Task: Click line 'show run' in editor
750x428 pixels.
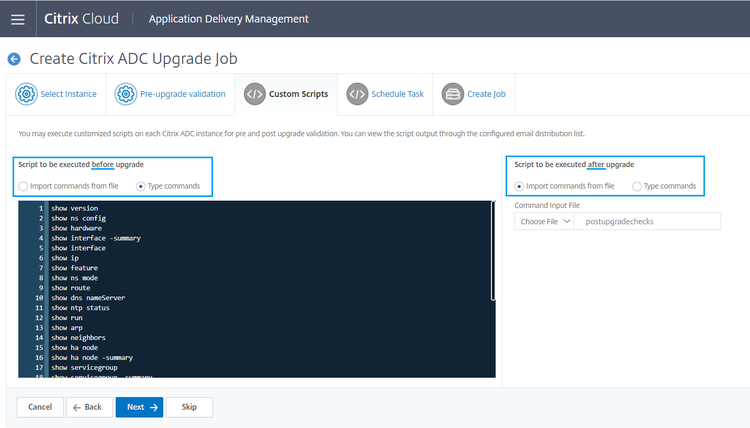Action: [x=67, y=318]
